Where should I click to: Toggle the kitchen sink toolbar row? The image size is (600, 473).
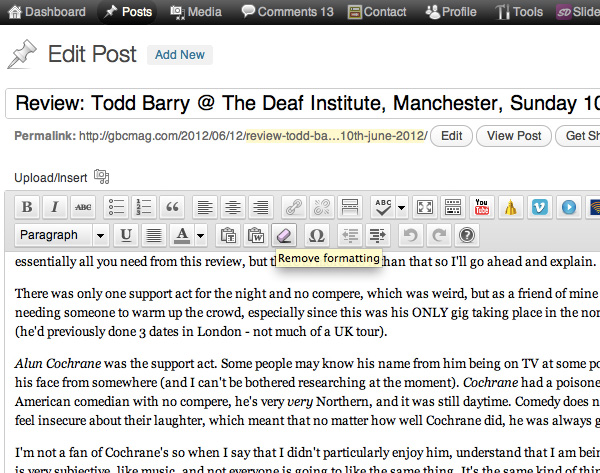click(x=453, y=207)
